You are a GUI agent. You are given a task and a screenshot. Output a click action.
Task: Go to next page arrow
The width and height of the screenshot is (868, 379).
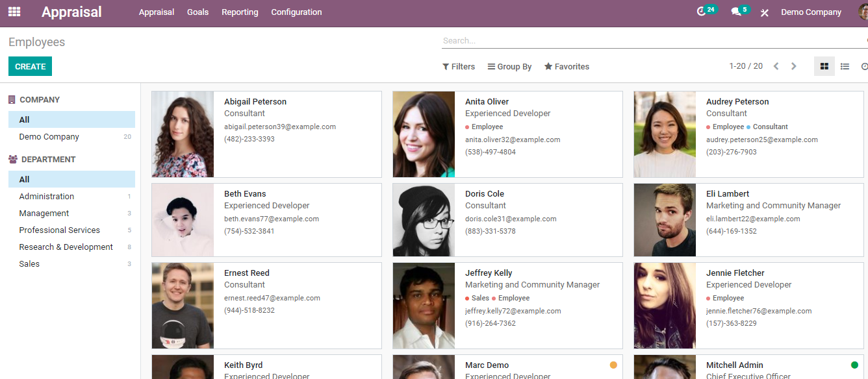[793, 66]
